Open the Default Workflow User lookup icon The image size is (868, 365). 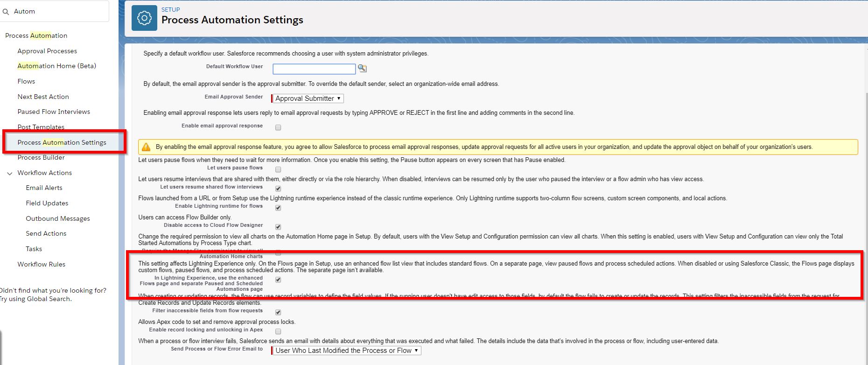tap(362, 69)
